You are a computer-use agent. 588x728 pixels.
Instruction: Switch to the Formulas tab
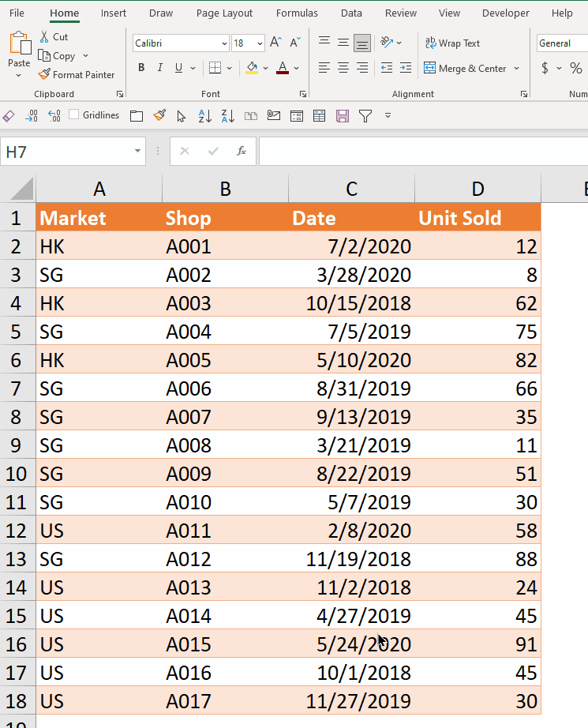297,13
